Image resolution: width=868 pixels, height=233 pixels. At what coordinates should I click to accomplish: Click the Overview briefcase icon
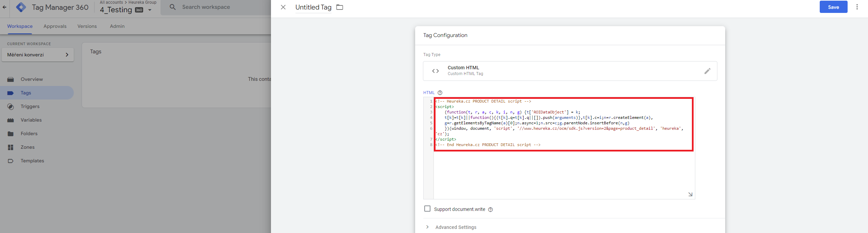[11, 79]
